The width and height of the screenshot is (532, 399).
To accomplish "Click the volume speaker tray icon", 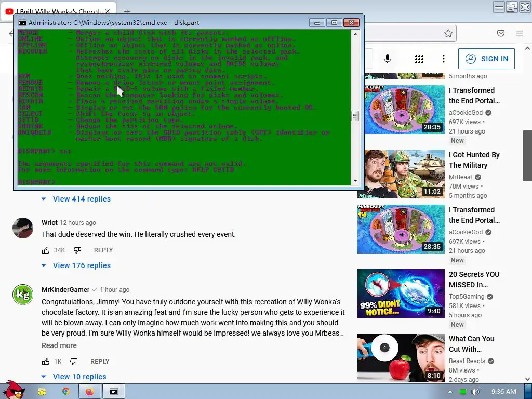I will point(475,392).
